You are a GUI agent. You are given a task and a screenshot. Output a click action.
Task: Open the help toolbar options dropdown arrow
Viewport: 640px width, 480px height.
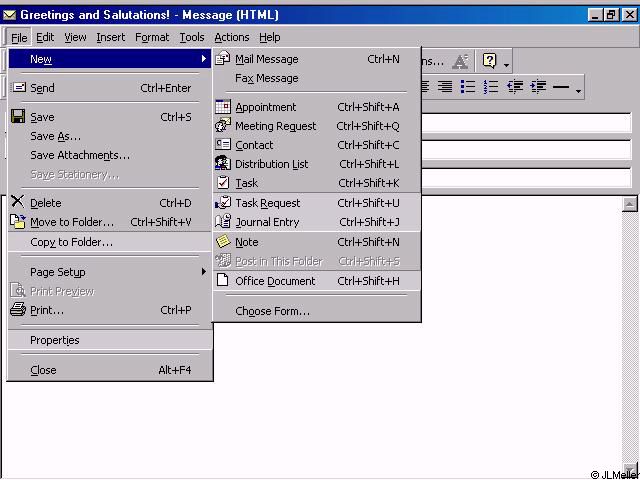[507, 65]
